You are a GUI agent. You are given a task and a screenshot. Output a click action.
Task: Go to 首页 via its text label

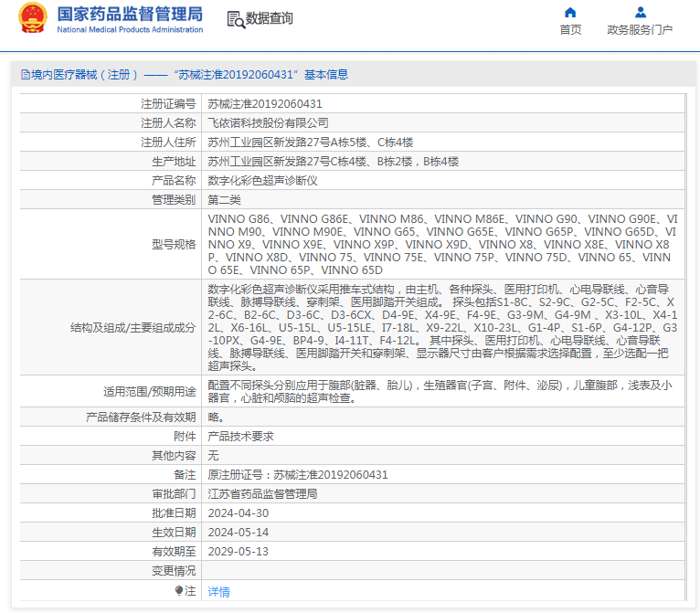coord(570,30)
